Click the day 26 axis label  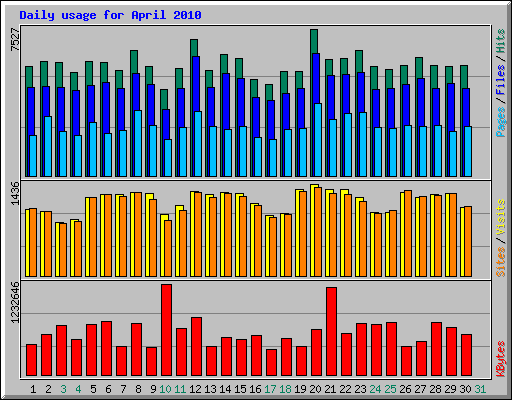click(405, 389)
